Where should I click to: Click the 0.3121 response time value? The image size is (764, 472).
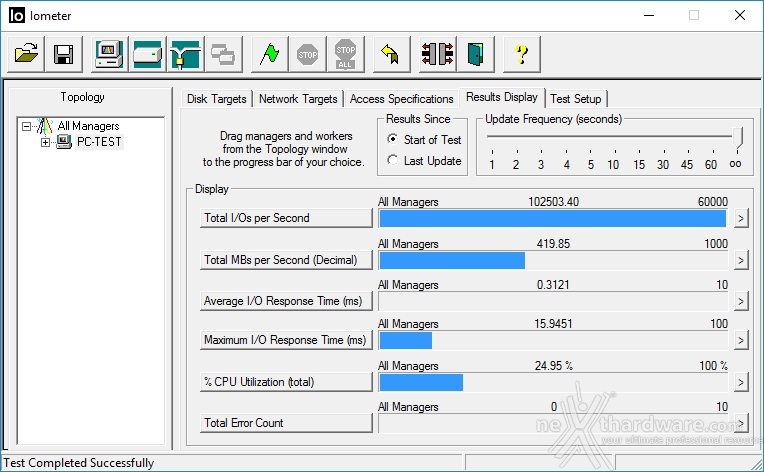pyautogui.click(x=553, y=285)
